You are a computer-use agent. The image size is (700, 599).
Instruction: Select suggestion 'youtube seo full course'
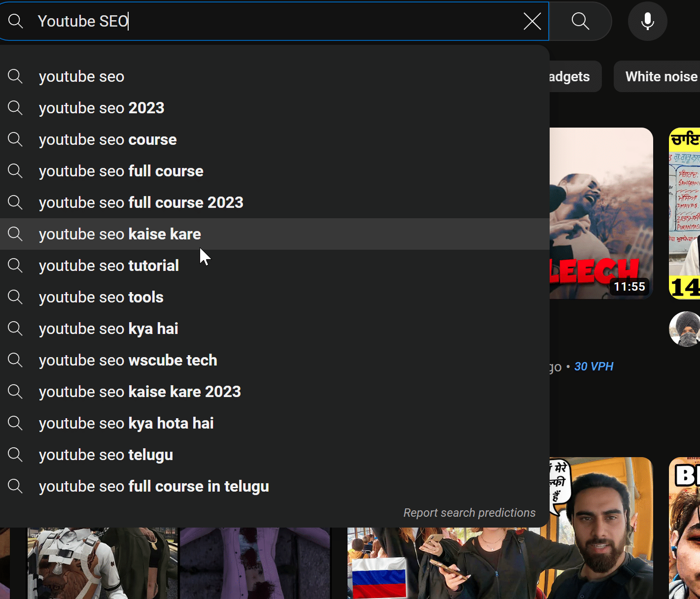click(x=275, y=171)
